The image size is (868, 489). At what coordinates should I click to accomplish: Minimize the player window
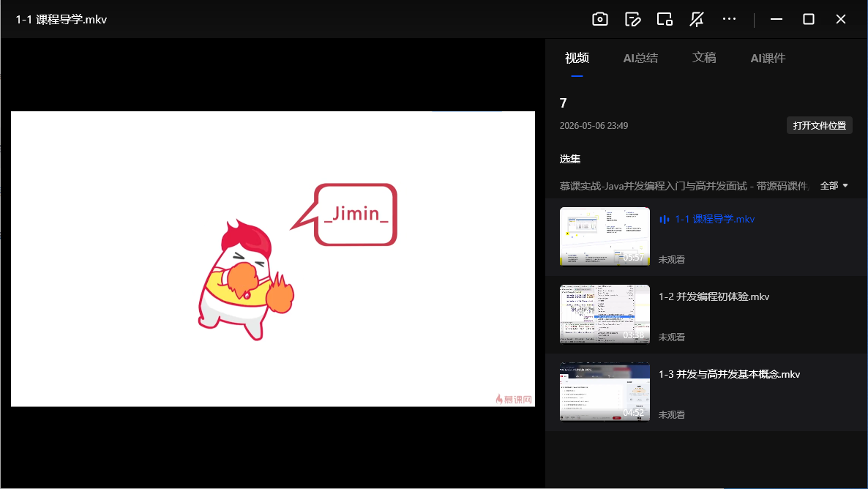pos(776,19)
